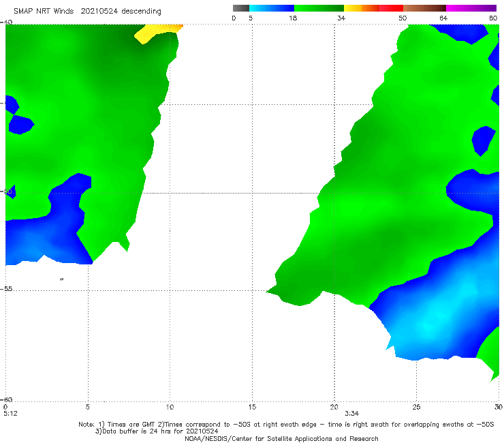The width and height of the screenshot is (504, 443).
Task: Click the note line beginning 'Note: 1) Times are GMT'
Action: tap(286, 425)
